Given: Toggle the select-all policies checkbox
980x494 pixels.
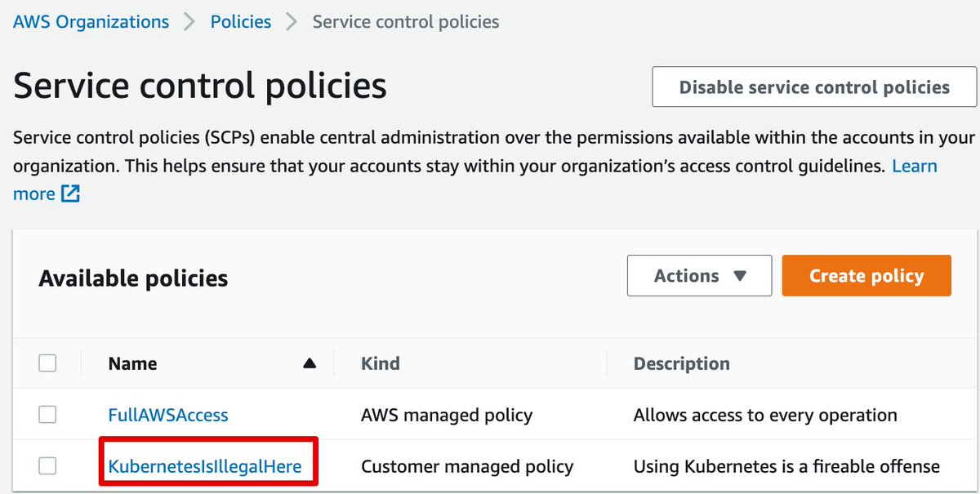Looking at the screenshot, I should pos(48,363).
